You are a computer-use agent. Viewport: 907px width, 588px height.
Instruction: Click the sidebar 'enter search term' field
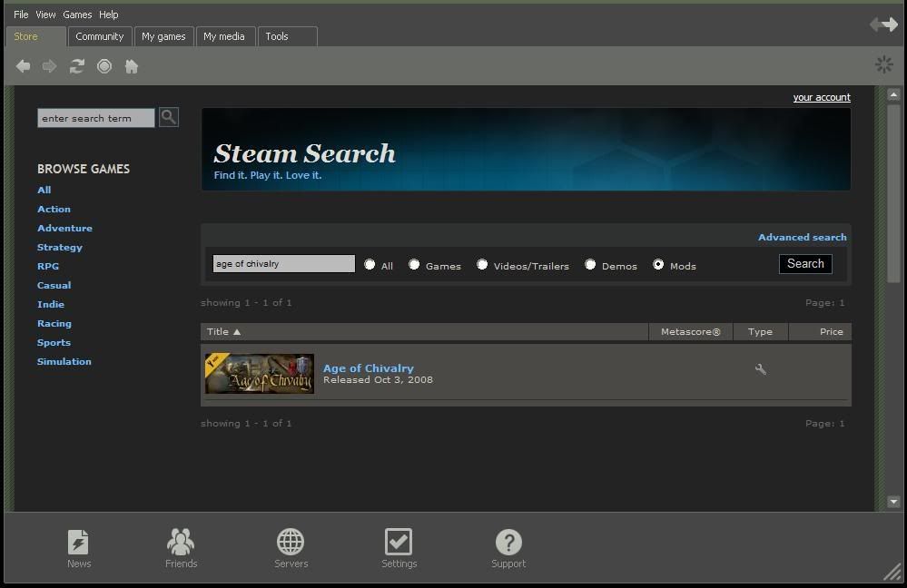pyautogui.click(x=96, y=118)
